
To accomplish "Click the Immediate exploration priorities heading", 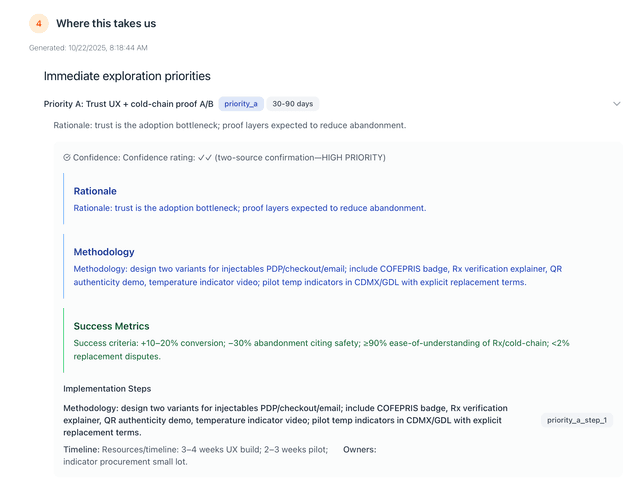I will (127, 76).
